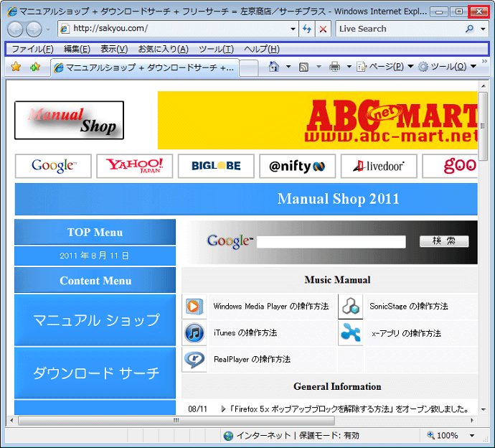Click the 保護モード: 有効 status text

[x=329, y=436]
